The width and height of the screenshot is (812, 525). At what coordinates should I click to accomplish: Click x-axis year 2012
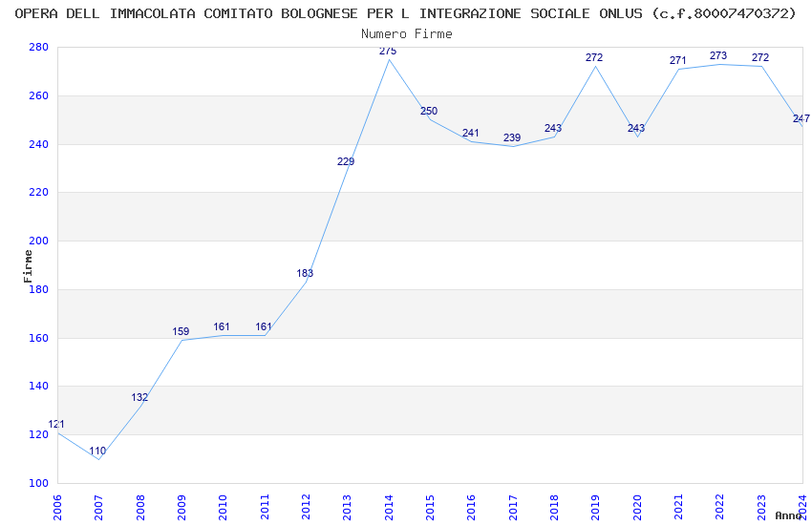(306, 507)
